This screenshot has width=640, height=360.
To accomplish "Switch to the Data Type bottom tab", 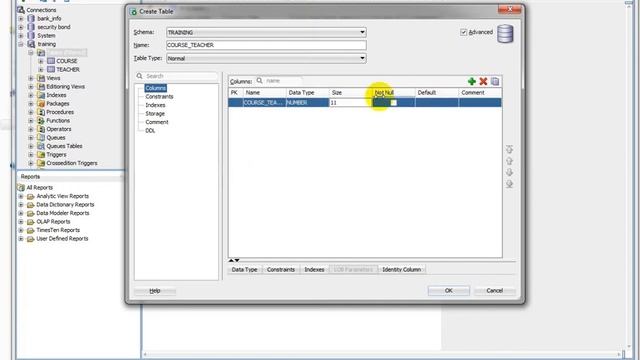I will 244,269.
